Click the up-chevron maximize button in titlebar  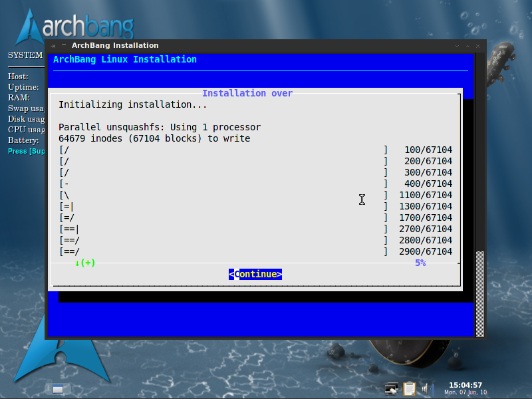coord(467,46)
